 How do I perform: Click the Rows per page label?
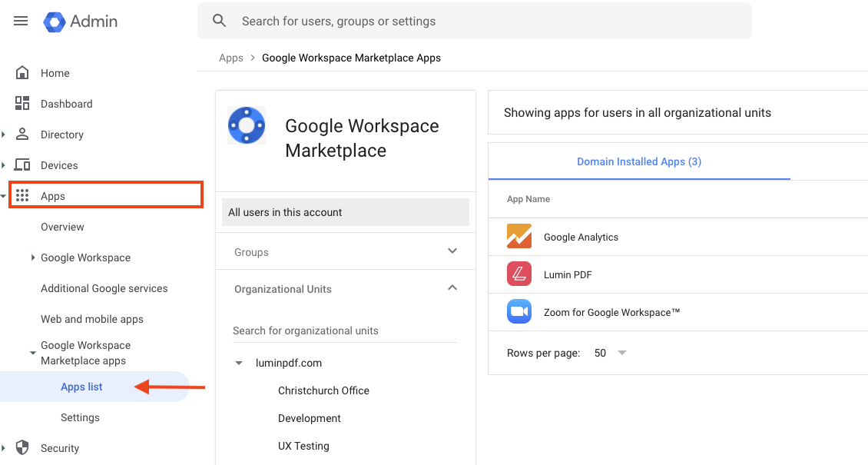pos(543,354)
